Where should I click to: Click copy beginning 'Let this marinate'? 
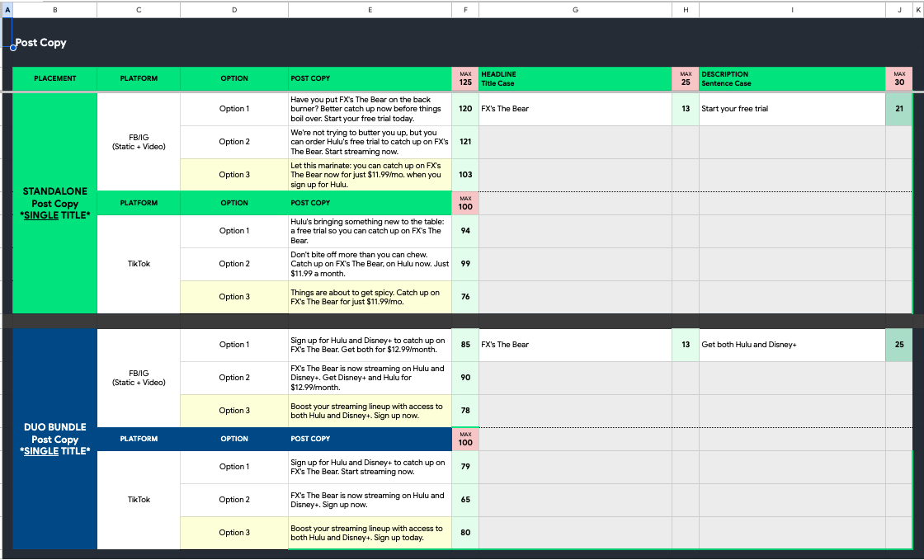[x=370, y=175]
